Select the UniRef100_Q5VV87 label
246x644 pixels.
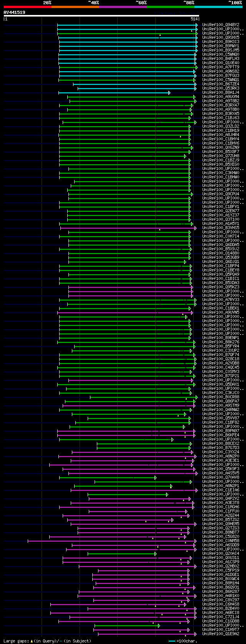tap(221, 418)
